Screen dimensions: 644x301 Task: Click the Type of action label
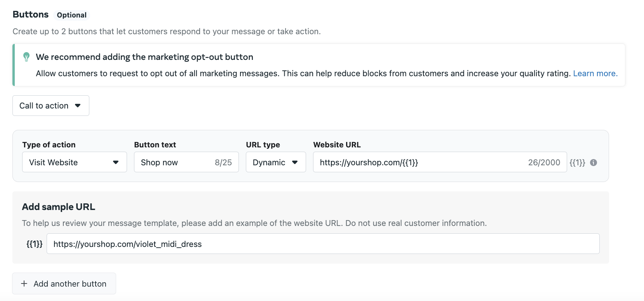tap(49, 145)
